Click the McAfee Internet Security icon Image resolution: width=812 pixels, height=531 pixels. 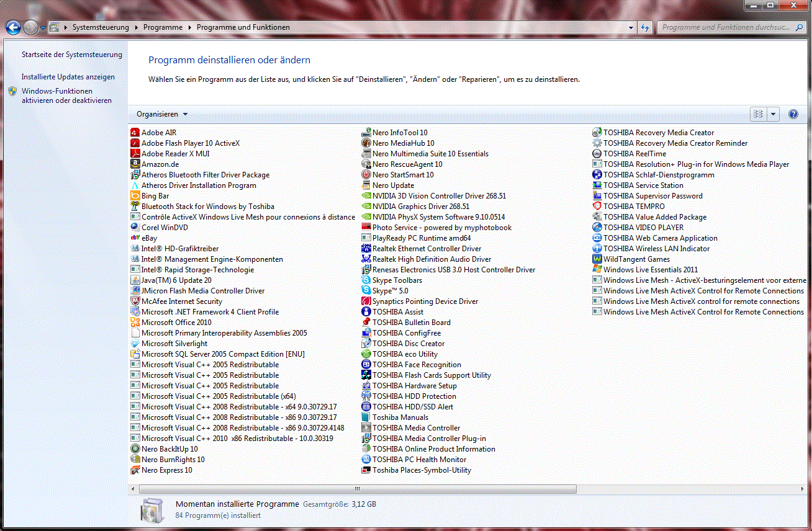click(135, 301)
